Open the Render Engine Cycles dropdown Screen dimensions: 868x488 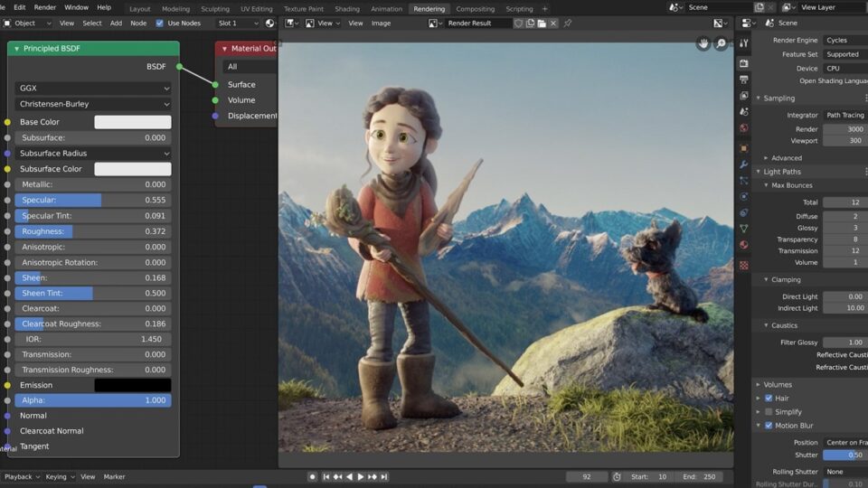(845, 40)
